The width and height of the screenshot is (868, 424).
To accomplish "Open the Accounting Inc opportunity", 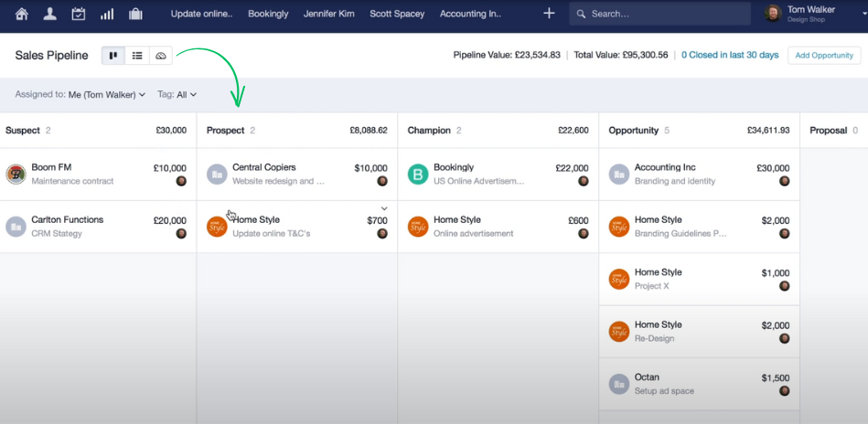I will (699, 175).
